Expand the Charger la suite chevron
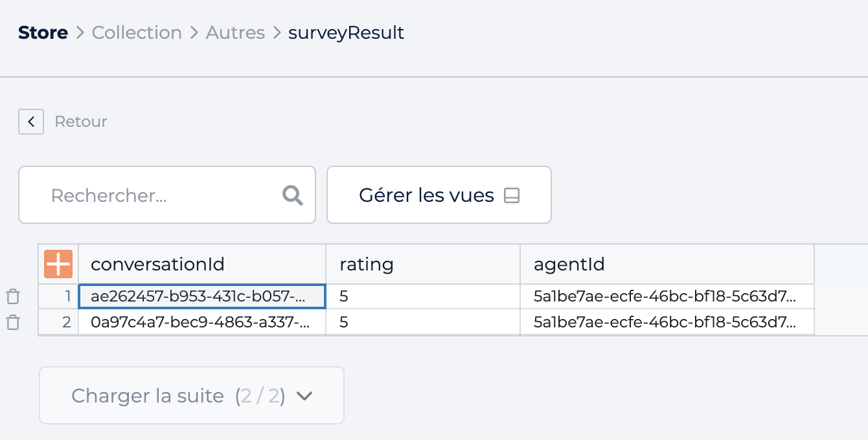Screen dimensions: 868x440 (x=304, y=396)
